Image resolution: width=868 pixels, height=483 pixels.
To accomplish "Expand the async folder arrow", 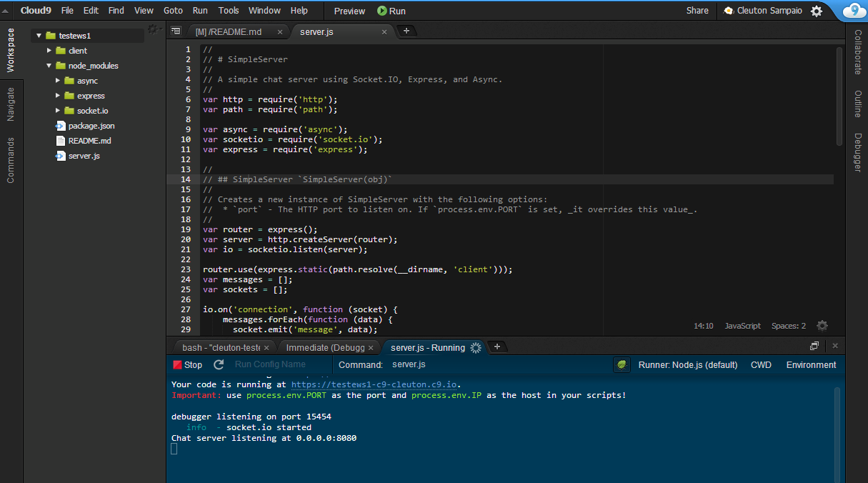I will [x=58, y=81].
